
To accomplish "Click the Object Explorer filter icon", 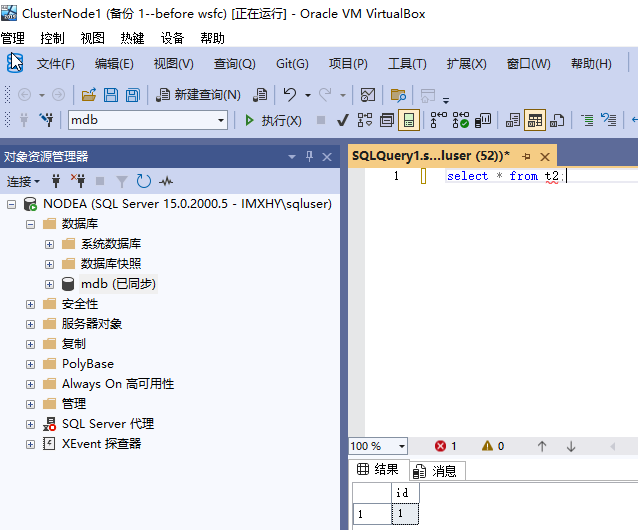I will tap(122, 181).
